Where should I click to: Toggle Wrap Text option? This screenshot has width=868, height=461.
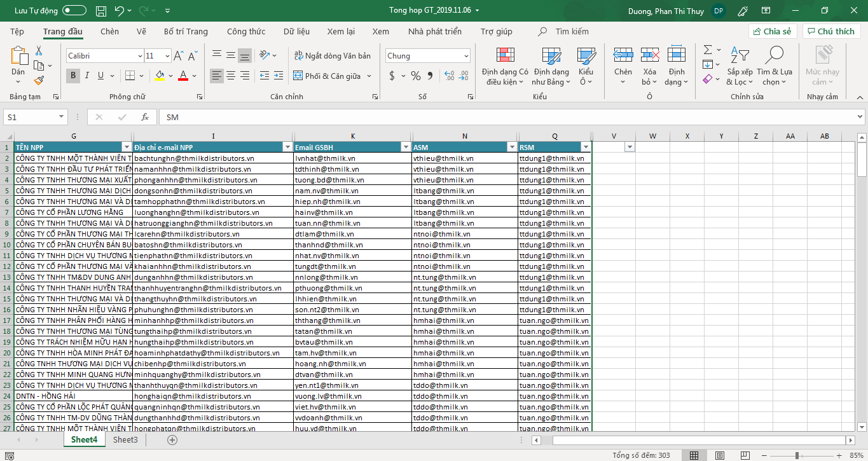coord(332,56)
